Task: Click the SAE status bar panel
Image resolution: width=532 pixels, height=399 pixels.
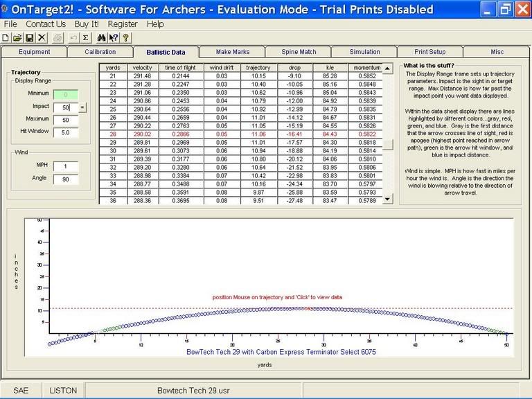Action: [21, 391]
